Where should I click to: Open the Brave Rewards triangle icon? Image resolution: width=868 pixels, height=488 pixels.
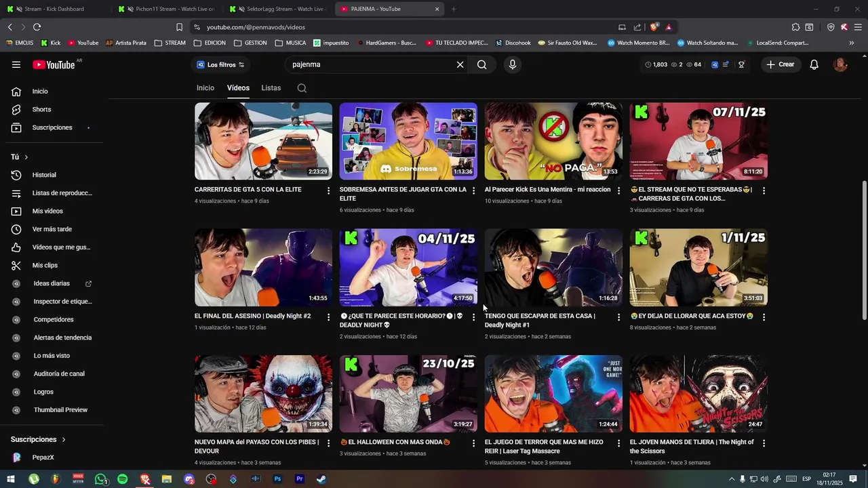669,27
